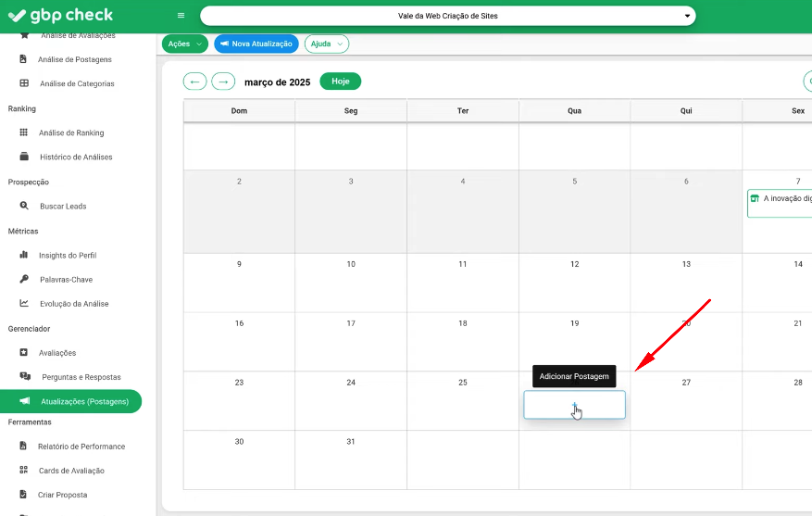
Task: Click the Análise de Avaliações star icon
Action: click(x=24, y=36)
